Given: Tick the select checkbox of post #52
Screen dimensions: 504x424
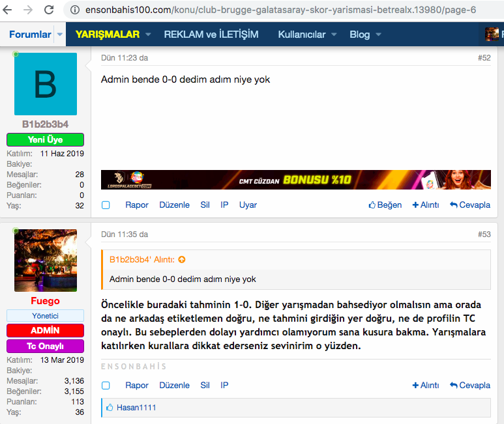Looking at the screenshot, I should coord(106,205).
